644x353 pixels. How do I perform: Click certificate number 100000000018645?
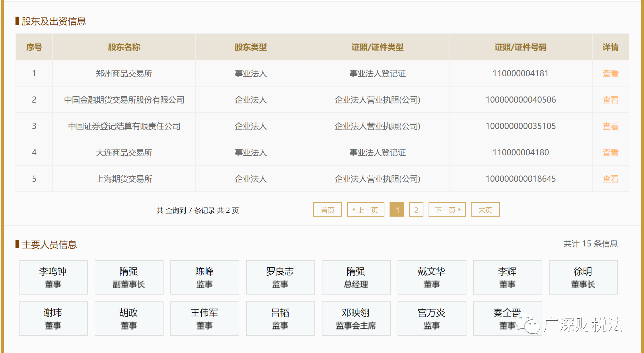[520, 179]
